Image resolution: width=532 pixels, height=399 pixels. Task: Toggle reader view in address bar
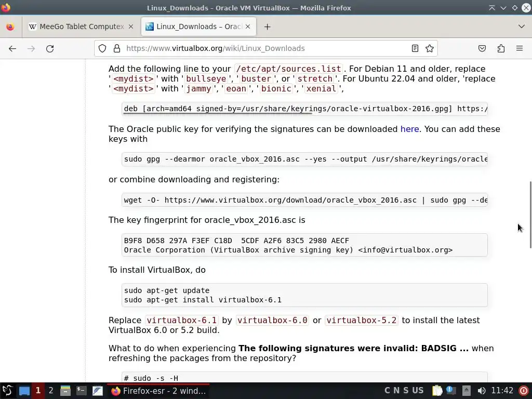point(415,48)
